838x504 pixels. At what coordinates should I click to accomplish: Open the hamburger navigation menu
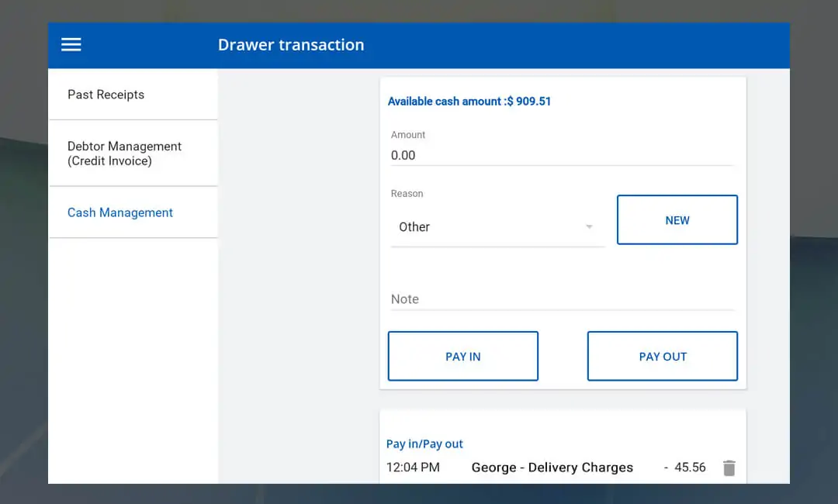[x=71, y=45]
